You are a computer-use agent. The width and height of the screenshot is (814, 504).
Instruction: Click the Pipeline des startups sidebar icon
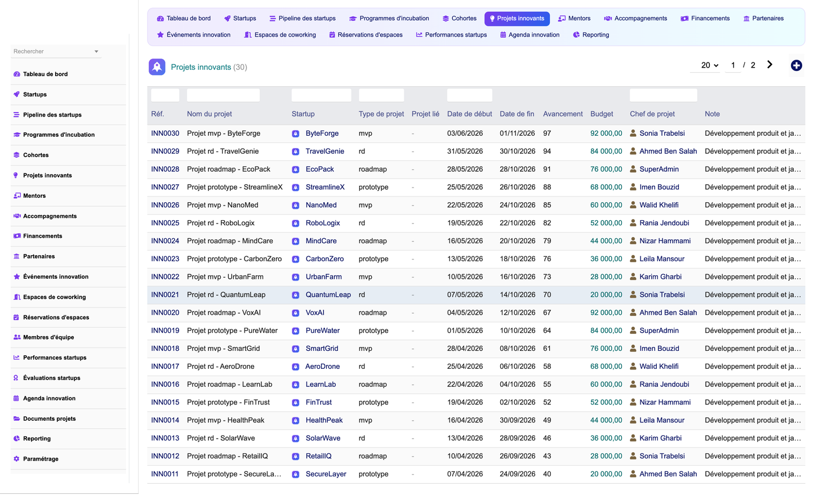(x=16, y=114)
